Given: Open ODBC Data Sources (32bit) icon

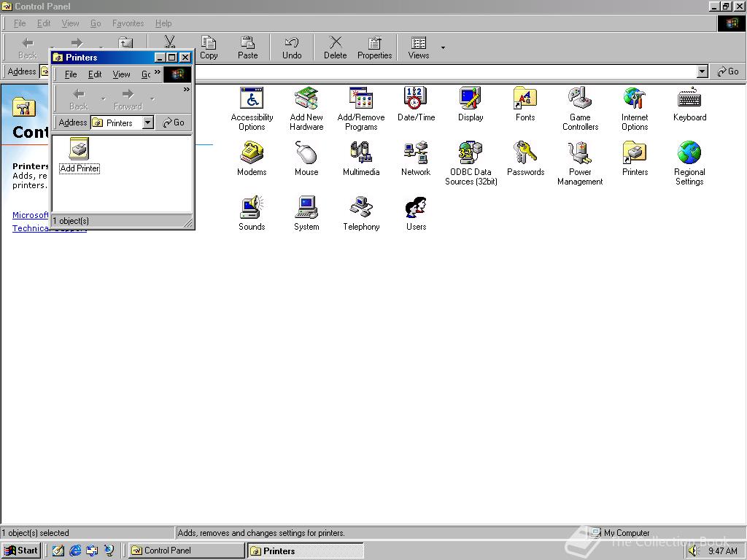Looking at the screenshot, I should 471,163.
